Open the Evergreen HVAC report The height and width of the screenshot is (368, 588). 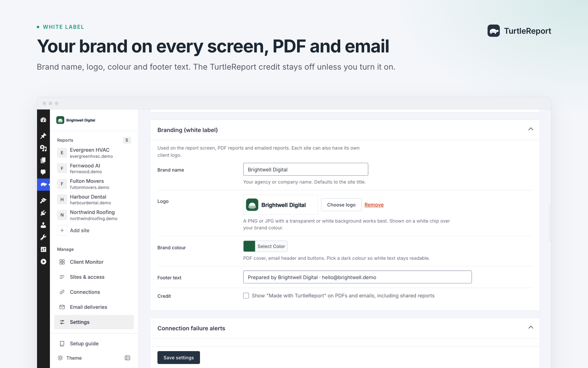[94, 153]
